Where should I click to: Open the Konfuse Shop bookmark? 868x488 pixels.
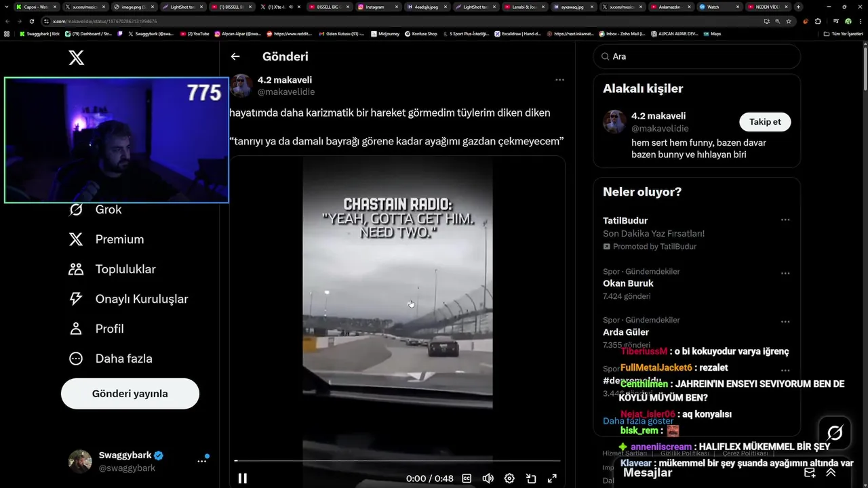420,33
